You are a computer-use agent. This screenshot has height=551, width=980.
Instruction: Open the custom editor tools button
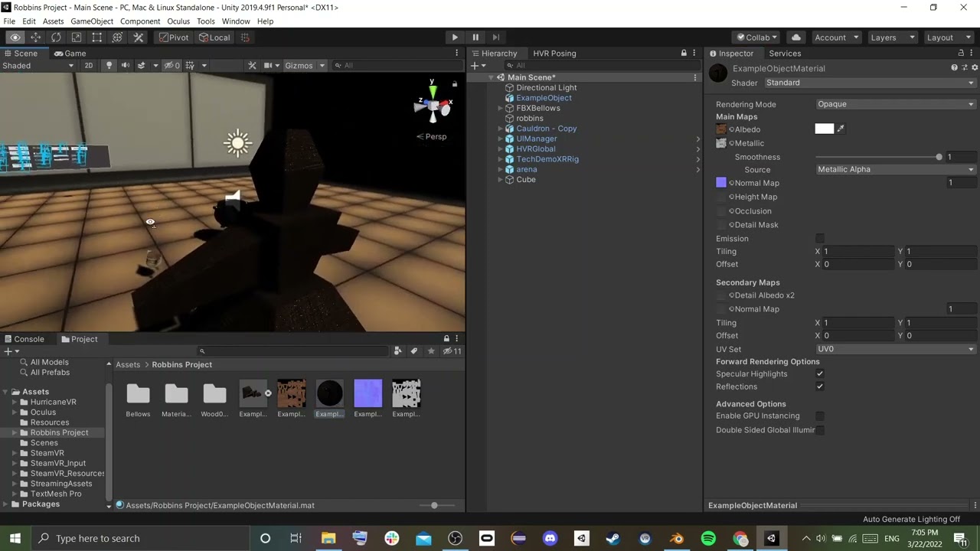139,37
